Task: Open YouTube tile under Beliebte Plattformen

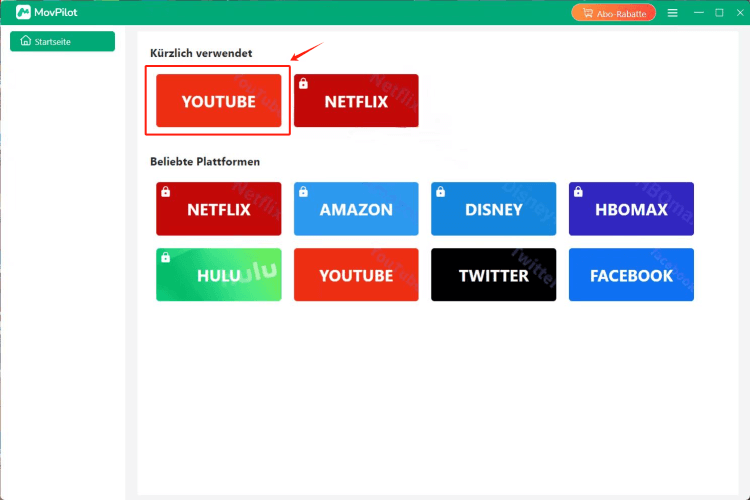Action: 356,275
